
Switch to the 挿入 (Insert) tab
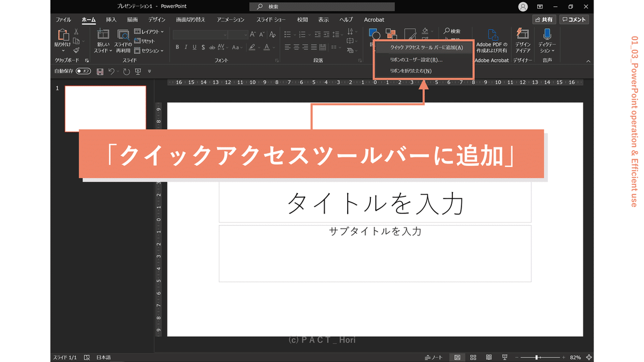111,20
